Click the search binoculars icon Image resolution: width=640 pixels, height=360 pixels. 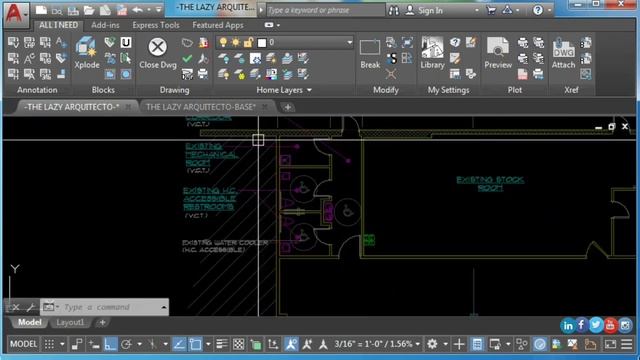393,10
